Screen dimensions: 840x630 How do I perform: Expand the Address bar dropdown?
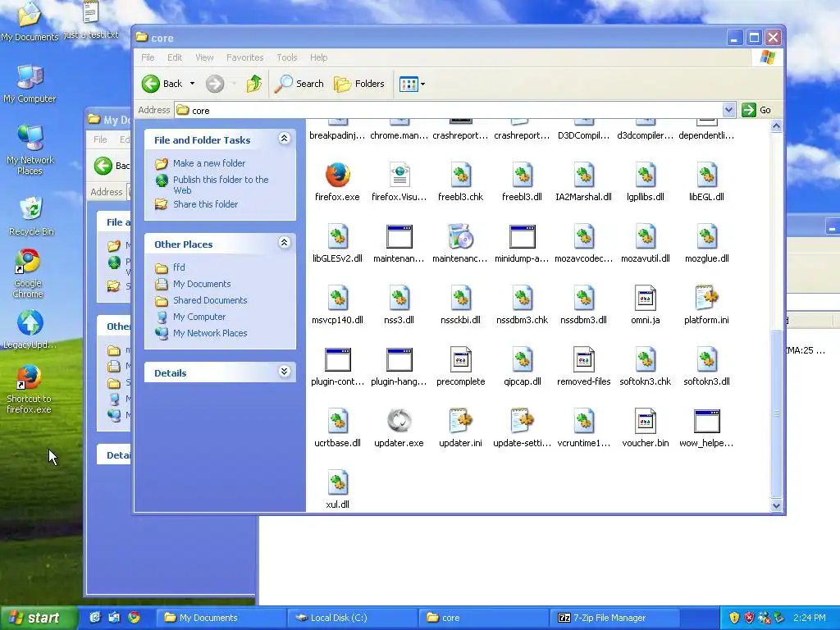click(728, 110)
